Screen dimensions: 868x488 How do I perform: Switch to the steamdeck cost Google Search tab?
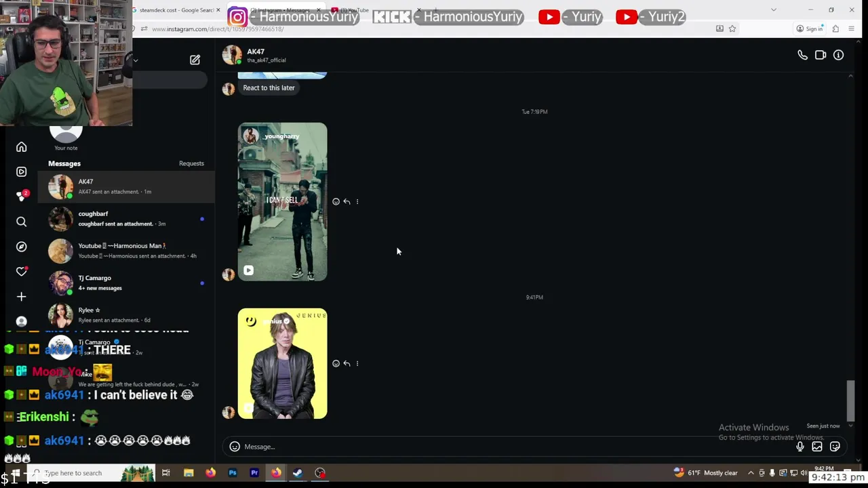[x=176, y=10]
